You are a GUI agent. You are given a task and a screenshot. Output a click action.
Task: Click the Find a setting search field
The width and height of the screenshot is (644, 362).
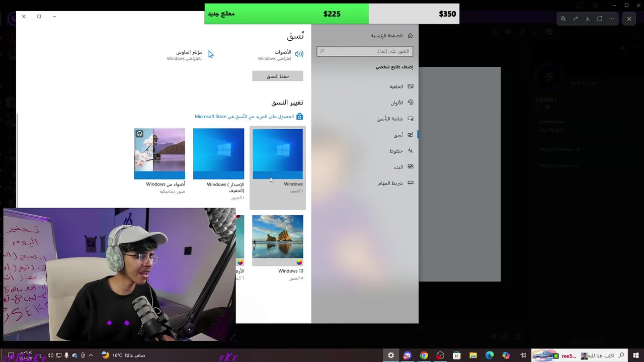pos(365,51)
